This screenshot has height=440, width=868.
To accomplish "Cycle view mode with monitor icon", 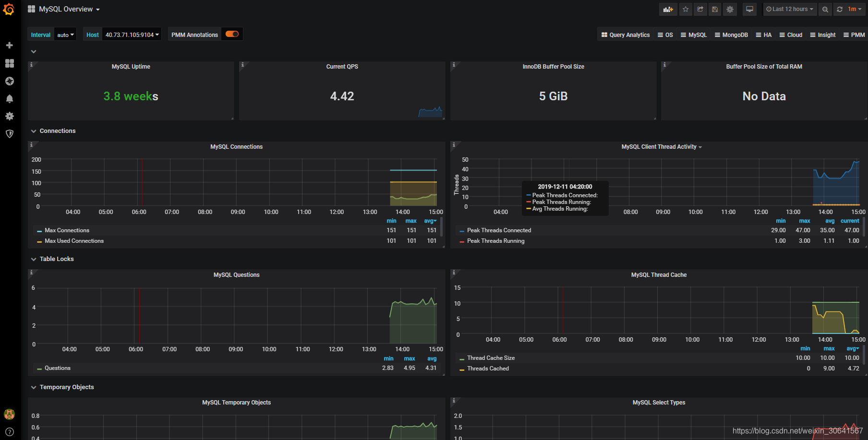I will (749, 9).
